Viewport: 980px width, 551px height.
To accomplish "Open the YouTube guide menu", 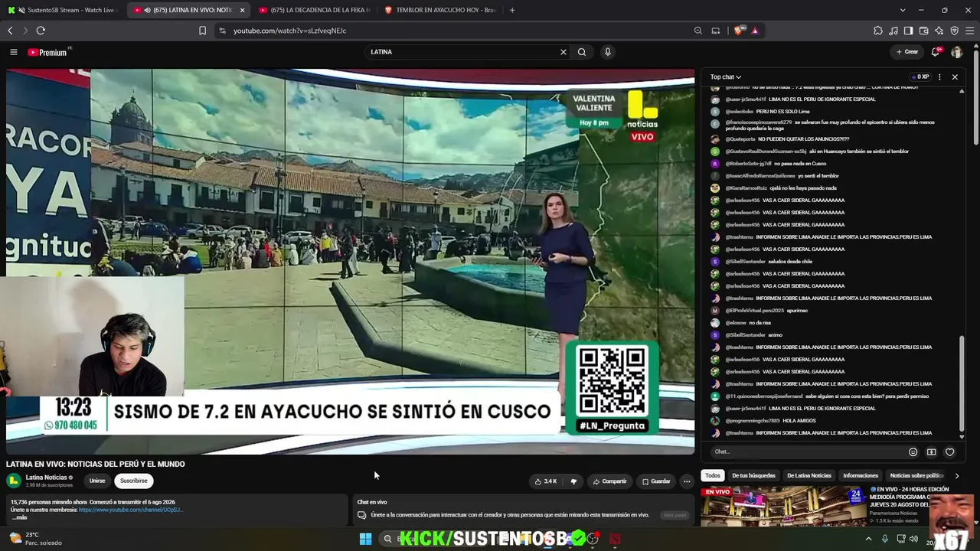I will coord(13,52).
